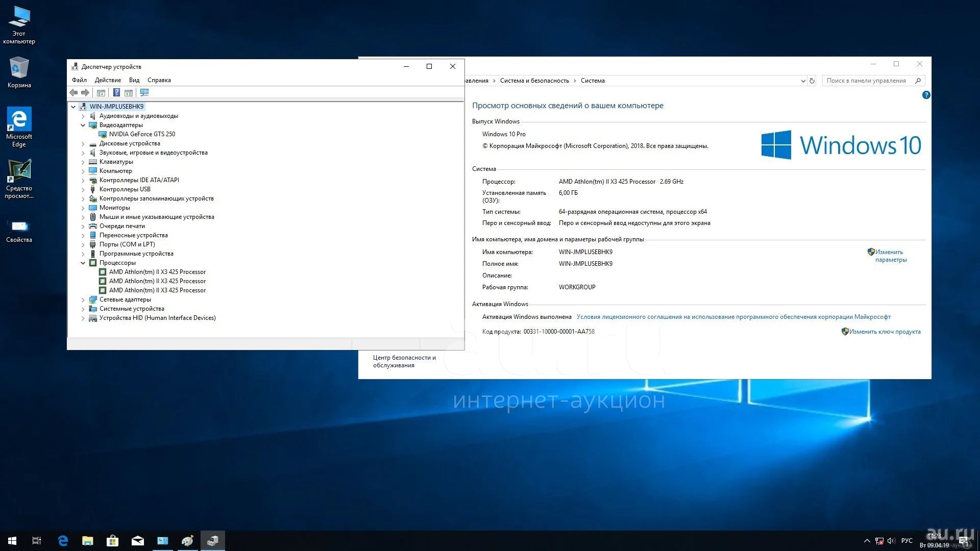
Task: Open Microsoft license terms link (Условия лицензионного соглашения)
Action: click(x=733, y=317)
